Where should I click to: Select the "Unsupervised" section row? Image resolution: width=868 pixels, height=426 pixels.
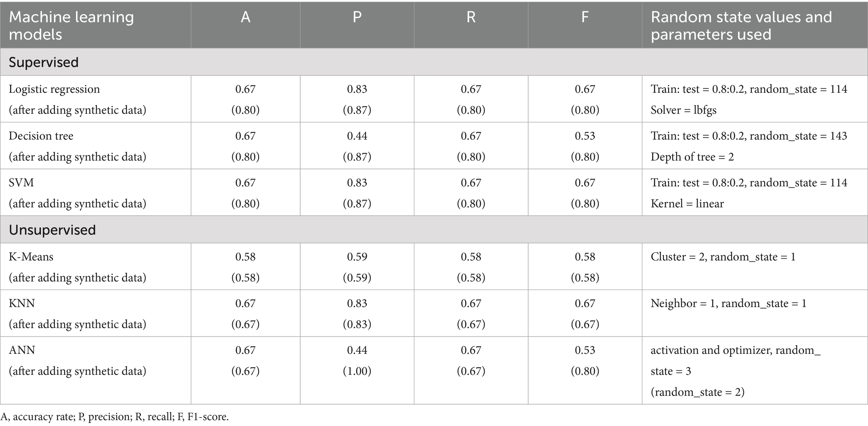[x=52, y=230]
